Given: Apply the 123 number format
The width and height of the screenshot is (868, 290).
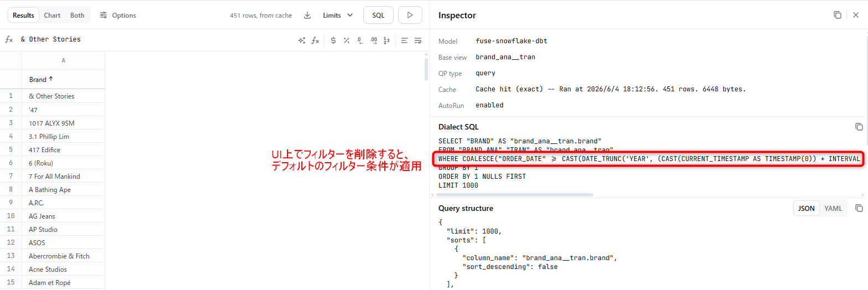Looking at the screenshot, I should (x=386, y=40).
